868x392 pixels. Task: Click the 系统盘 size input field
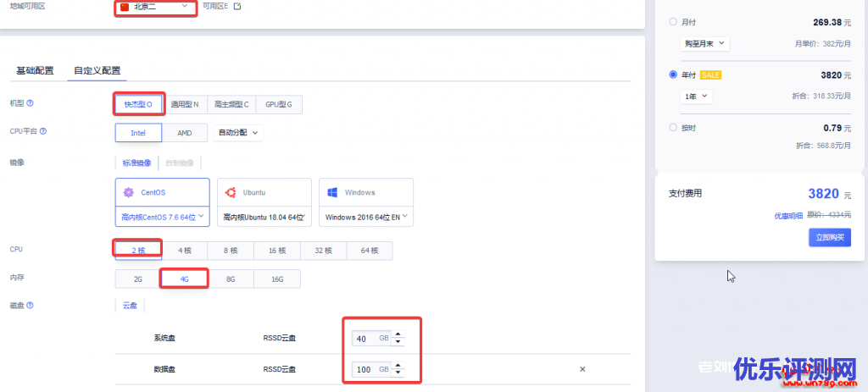[371, 339]
